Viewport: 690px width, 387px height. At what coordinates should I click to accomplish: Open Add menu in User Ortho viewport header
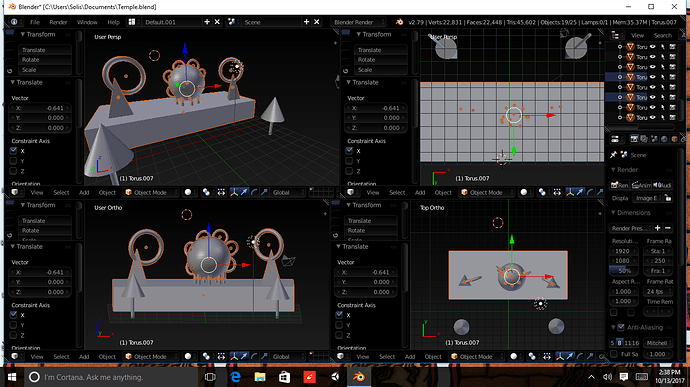click(x=84, y=357)
